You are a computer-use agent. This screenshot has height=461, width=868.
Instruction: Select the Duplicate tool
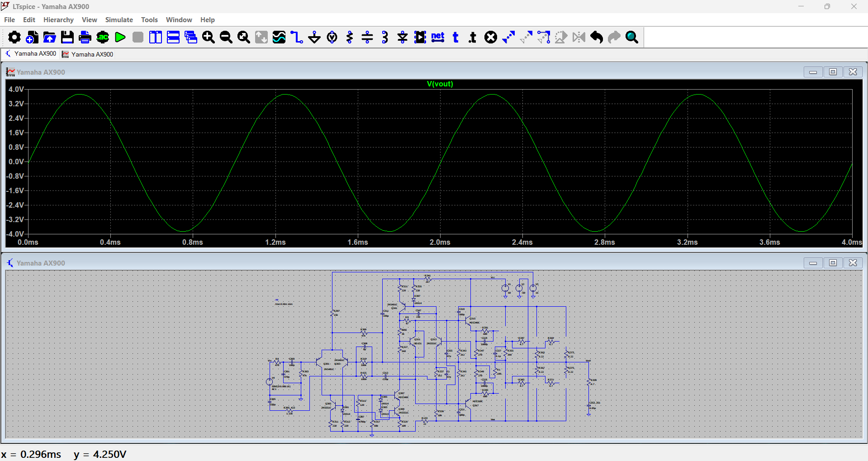[508, 37]
